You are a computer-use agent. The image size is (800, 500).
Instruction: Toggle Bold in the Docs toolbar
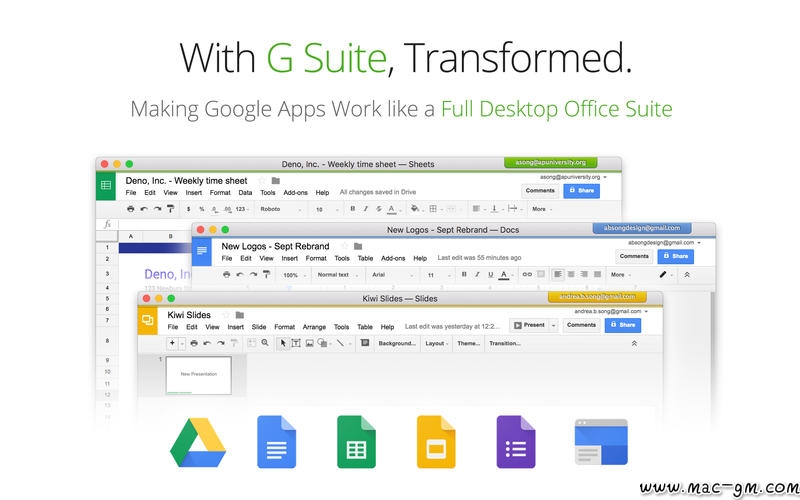point(464,274)
